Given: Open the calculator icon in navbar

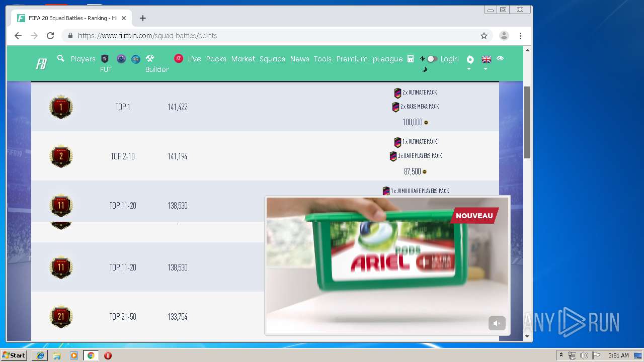Looking at the screenshot, I should coord(411,59).
